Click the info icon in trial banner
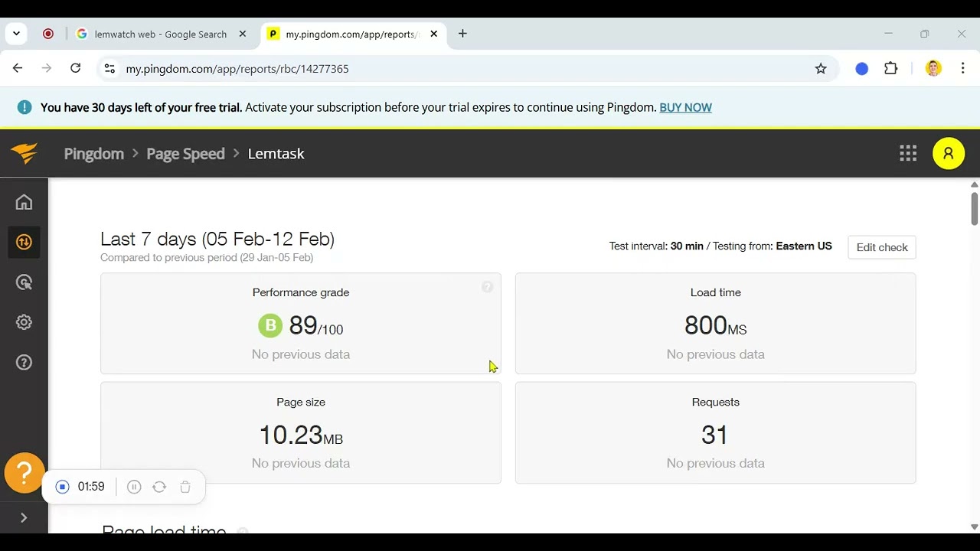Image resolution: width=980 pixels, height=551 pixels. tap(24, 107)
